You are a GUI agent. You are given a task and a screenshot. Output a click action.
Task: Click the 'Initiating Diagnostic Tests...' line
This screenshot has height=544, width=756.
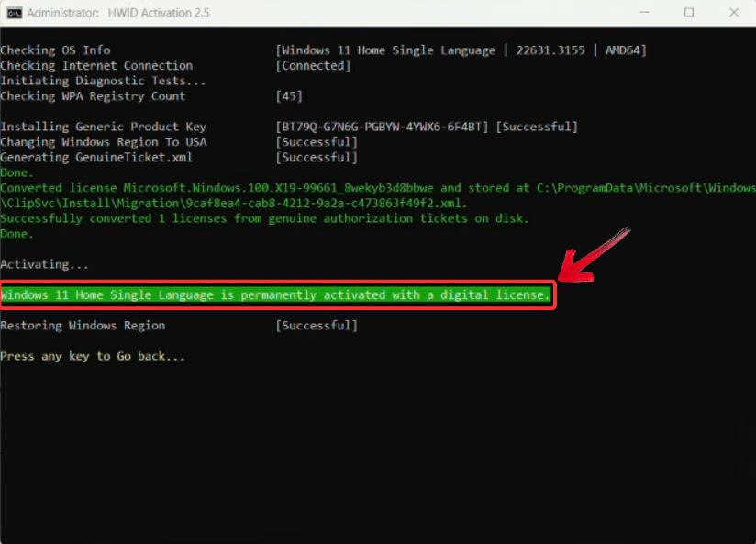[103, 81]
